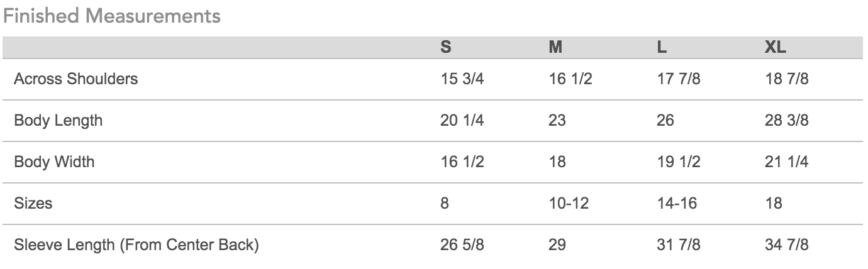Click the 34 7/8 sleeve length value
This screenshot has width=868, height=269.
pos(786,244)
